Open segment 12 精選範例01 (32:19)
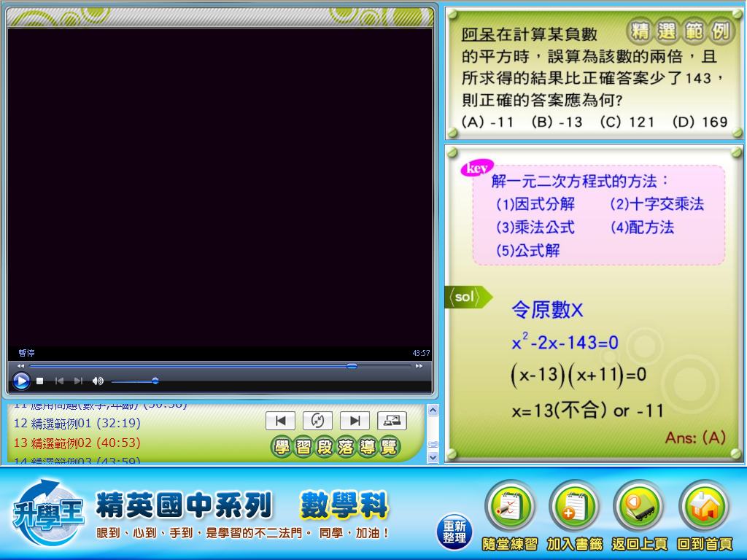This screenshot has height=560, width=747. 77,423
